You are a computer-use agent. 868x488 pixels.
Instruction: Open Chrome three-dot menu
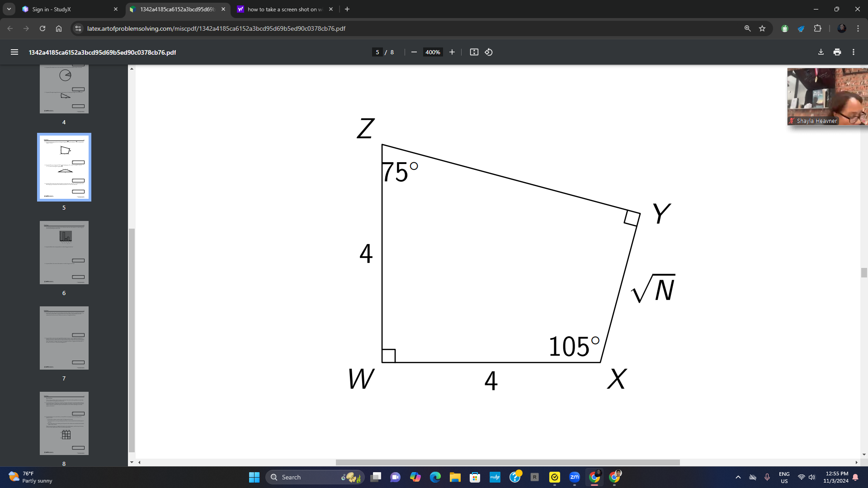[858, 28]
